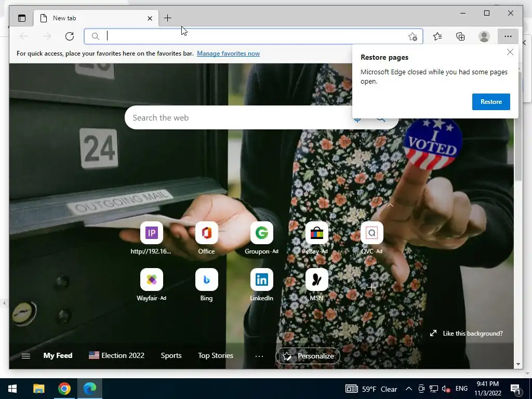Collapse quick links with the up chevron
The width and height of the screenshot is (532, 399).
(x=390, y=205)
